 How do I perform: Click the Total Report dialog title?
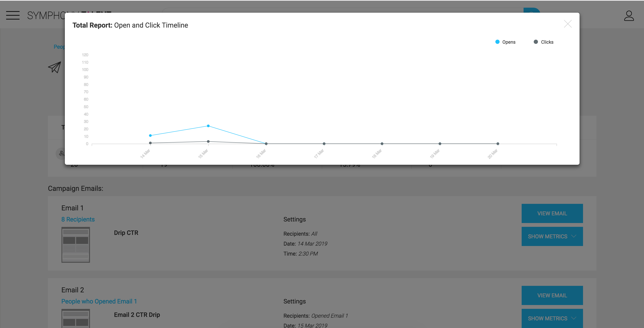(130, 25)
